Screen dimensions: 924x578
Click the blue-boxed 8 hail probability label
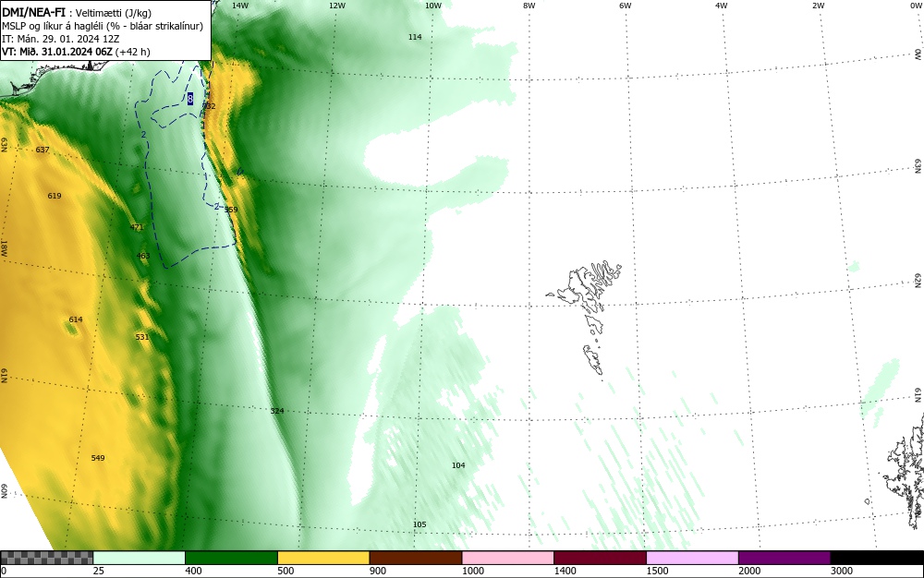[x=190, y=99]
